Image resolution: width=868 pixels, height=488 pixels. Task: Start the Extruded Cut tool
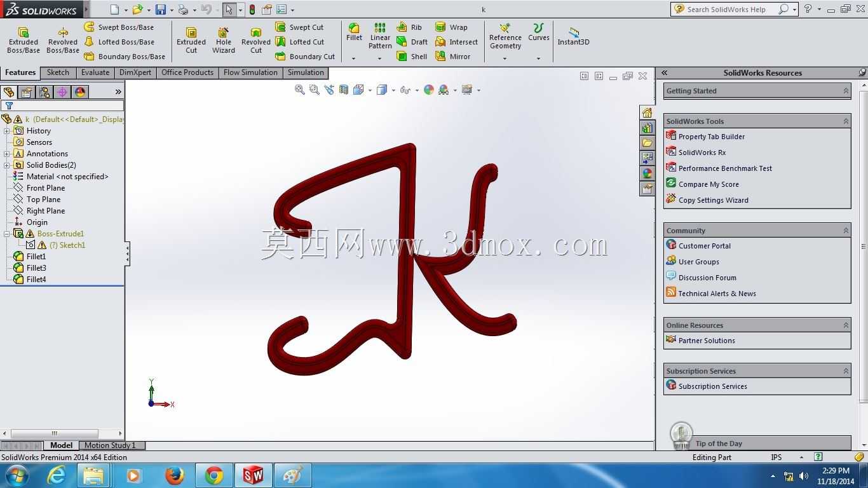click(191, 41)
